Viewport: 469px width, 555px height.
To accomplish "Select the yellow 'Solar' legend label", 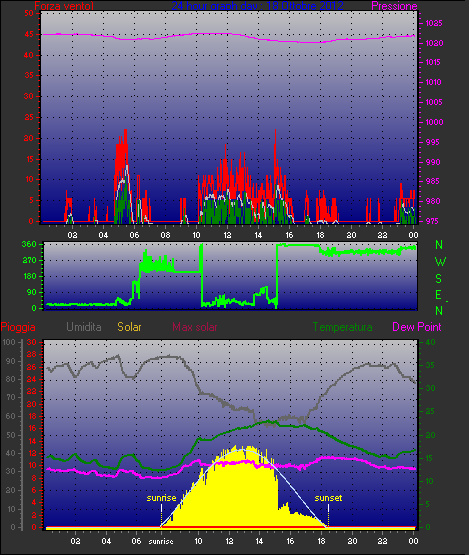I will coord(129,327).
